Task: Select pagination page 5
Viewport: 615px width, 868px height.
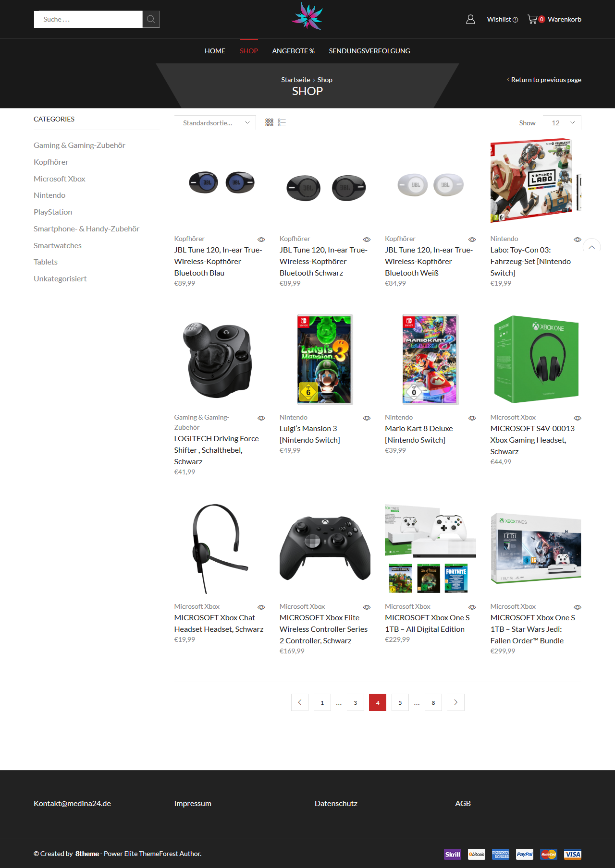Action: click(400, 702)
